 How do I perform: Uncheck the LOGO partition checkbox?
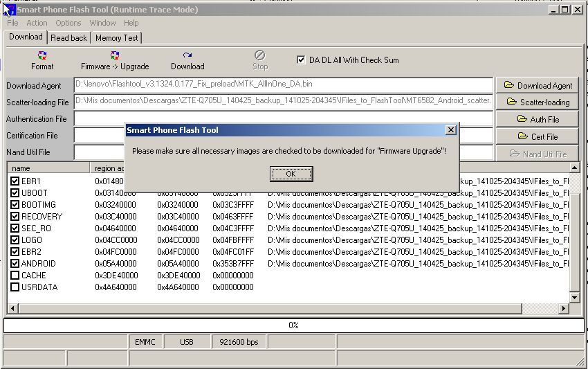coord(15,240)
